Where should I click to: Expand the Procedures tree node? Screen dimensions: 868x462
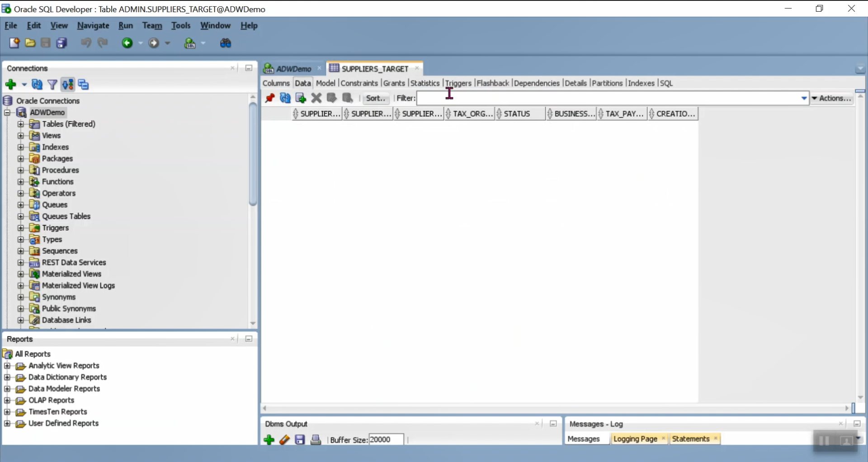tap(21, 170)
